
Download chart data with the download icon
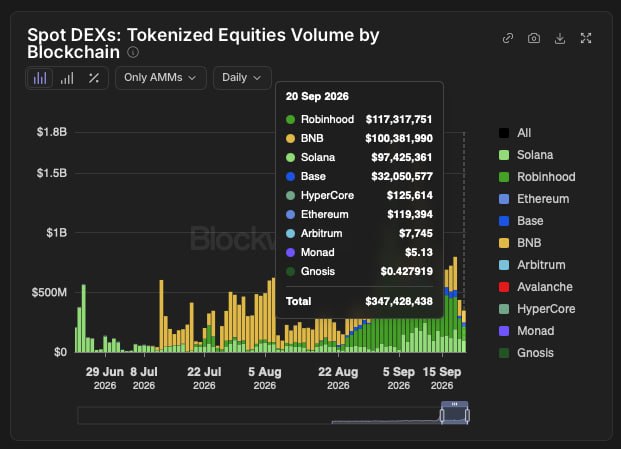(560, 38)
